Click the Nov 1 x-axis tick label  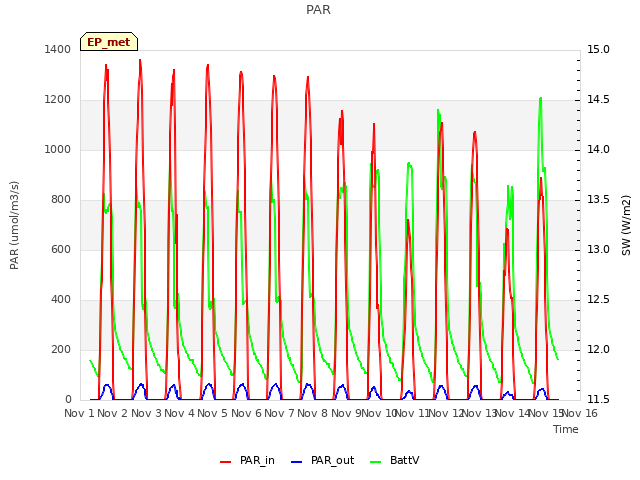(x=79, y=413)
